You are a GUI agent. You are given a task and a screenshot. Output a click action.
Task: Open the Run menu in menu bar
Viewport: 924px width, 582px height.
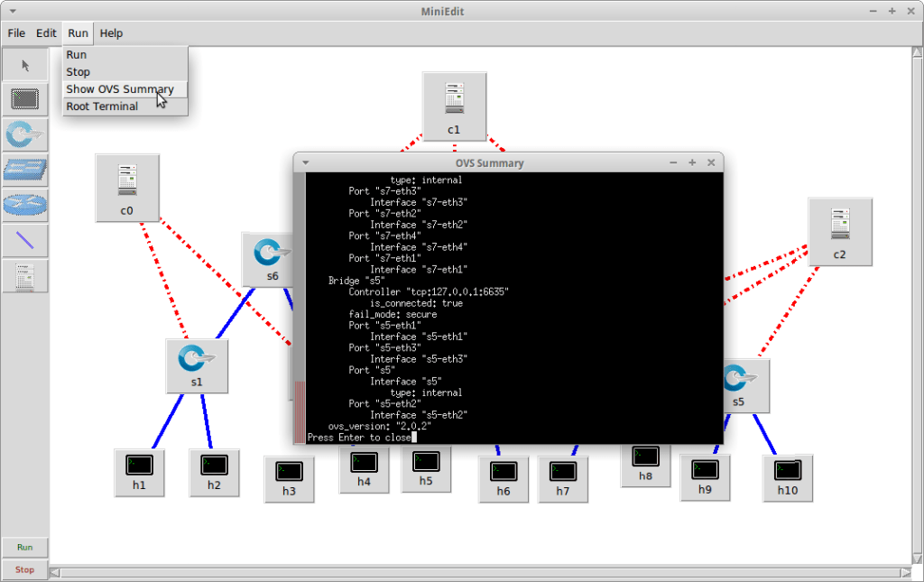(x=78, y=33)
